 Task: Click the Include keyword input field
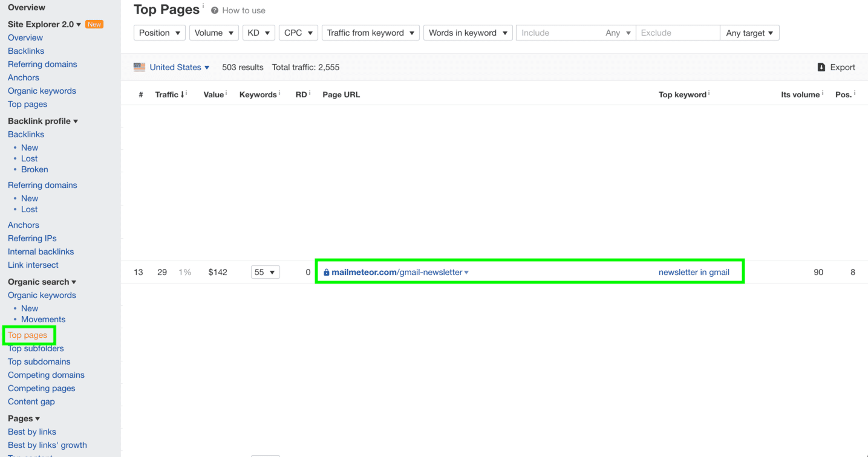pos(559,33)
